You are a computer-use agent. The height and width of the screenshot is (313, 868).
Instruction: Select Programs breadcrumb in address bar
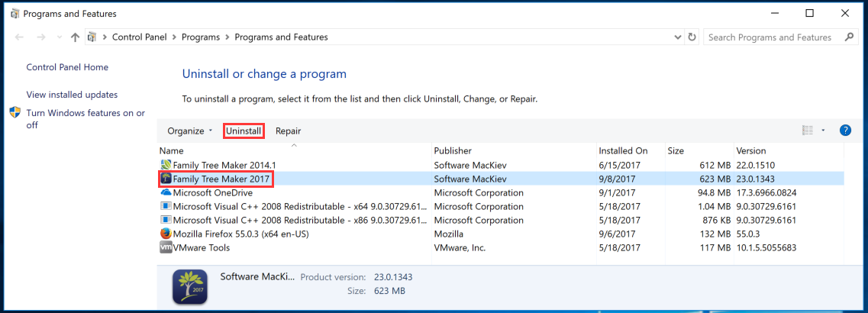200,37
